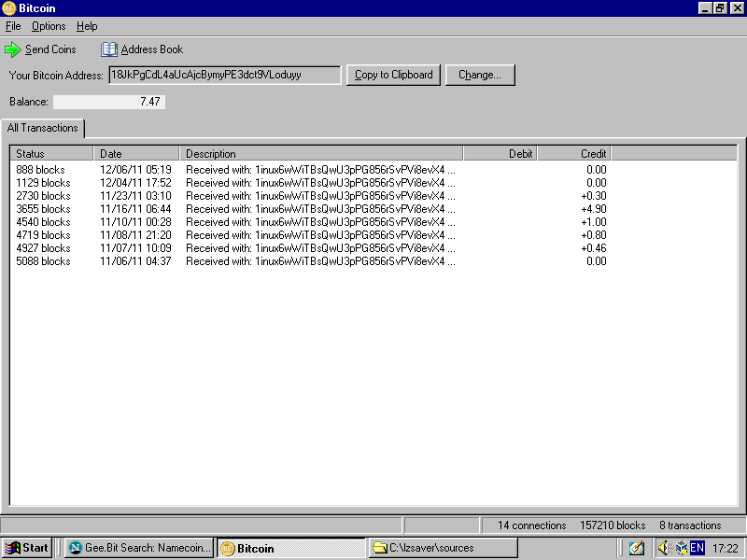Click inside the Bitcoin address field
Image resolution: width=747 pixels, height=560 pixels.
pyautogui.click(x=224, y=75)
